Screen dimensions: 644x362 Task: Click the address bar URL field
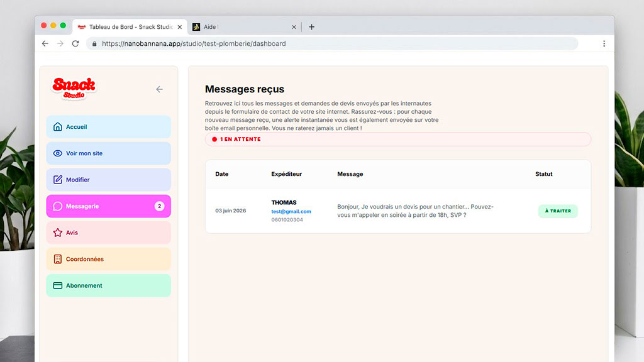(332, 43)
